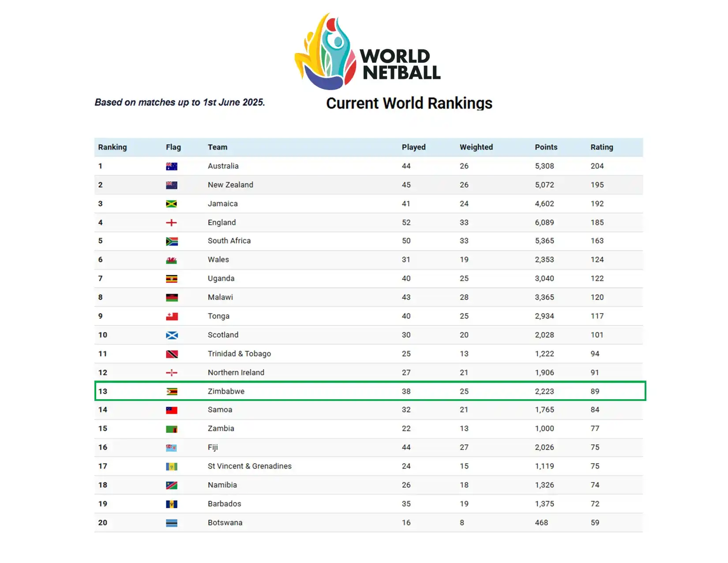Screen dimensions: 728x563
Task: Click the Trinidad & Tobago flag icon
Action: (172, 354)
